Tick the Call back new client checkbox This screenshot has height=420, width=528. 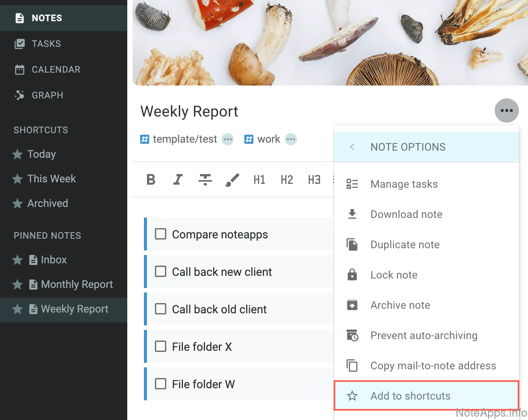point(161,272)
